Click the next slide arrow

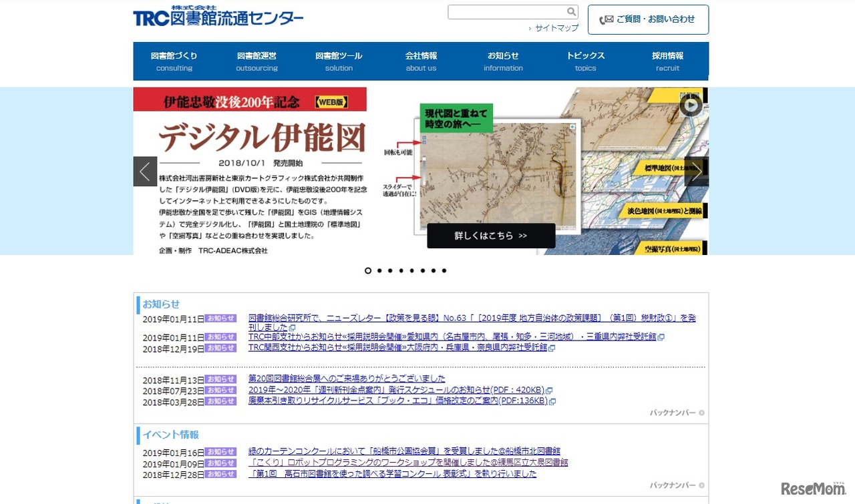(697, 172)
